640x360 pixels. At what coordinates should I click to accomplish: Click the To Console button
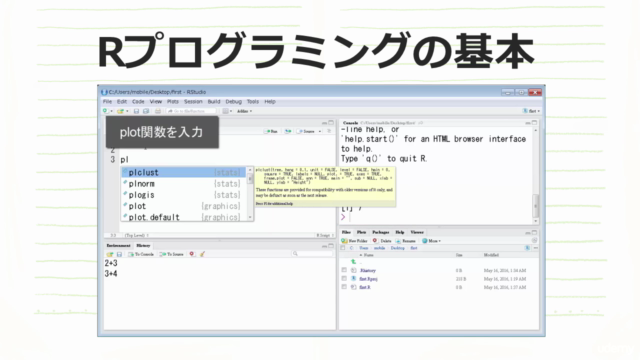pyautogui.click(x=141, y=254)
